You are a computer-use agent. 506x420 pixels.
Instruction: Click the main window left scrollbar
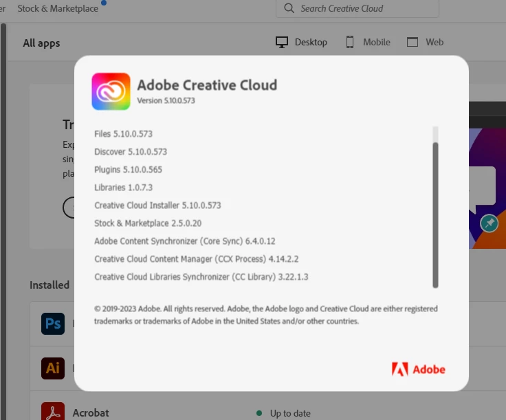pos(3,221)
